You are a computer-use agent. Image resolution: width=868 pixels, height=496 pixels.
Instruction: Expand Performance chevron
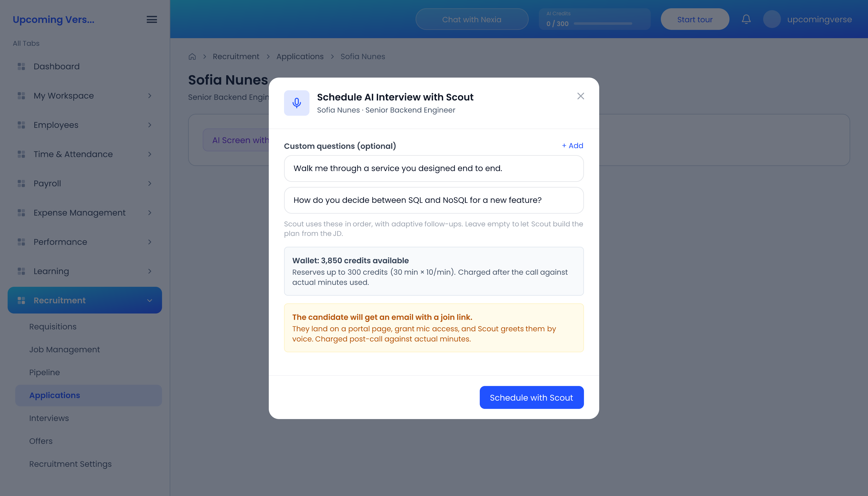149,242
